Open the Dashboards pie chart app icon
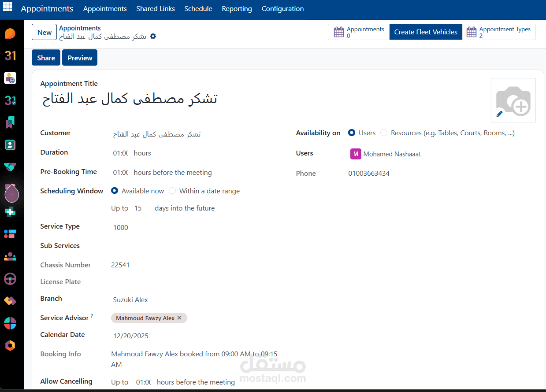Viewport: 546px width, 392px height. (x=10, y=323)
